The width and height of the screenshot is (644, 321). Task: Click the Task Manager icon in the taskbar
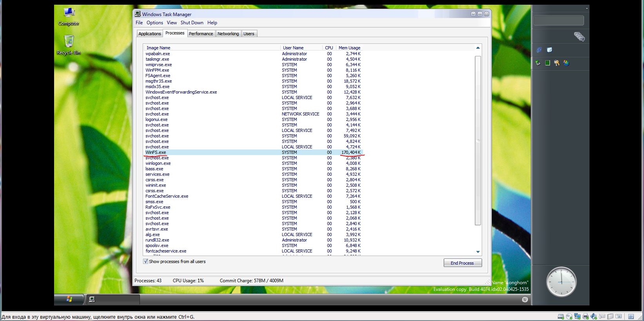(x=92, y=299)
